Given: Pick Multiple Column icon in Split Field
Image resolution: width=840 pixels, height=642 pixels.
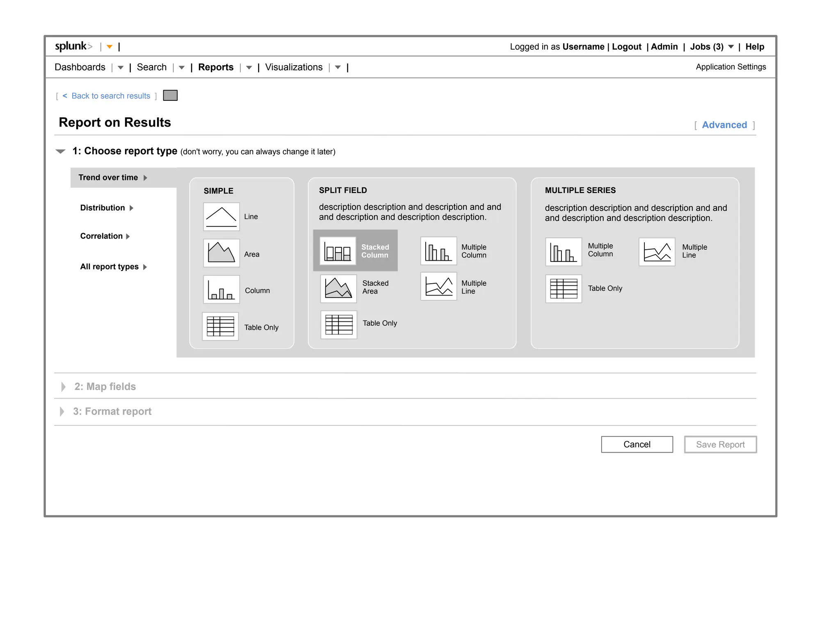Looking at the screenshot, I should pos(438,251).
